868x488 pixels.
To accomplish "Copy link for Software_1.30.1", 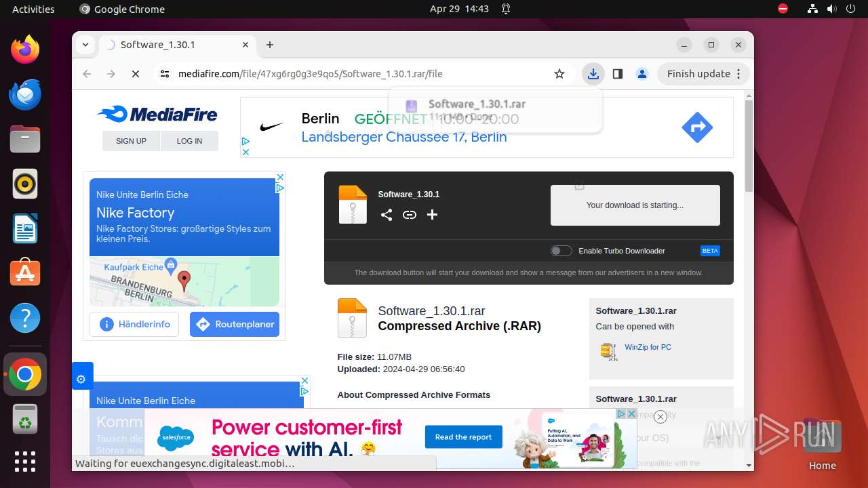I will click(x=409, y=215).
